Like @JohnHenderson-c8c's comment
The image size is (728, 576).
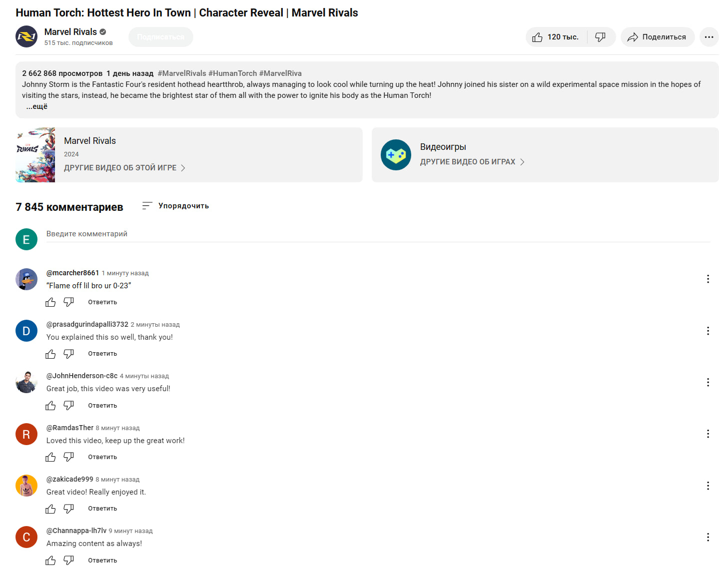coord(50,406)
